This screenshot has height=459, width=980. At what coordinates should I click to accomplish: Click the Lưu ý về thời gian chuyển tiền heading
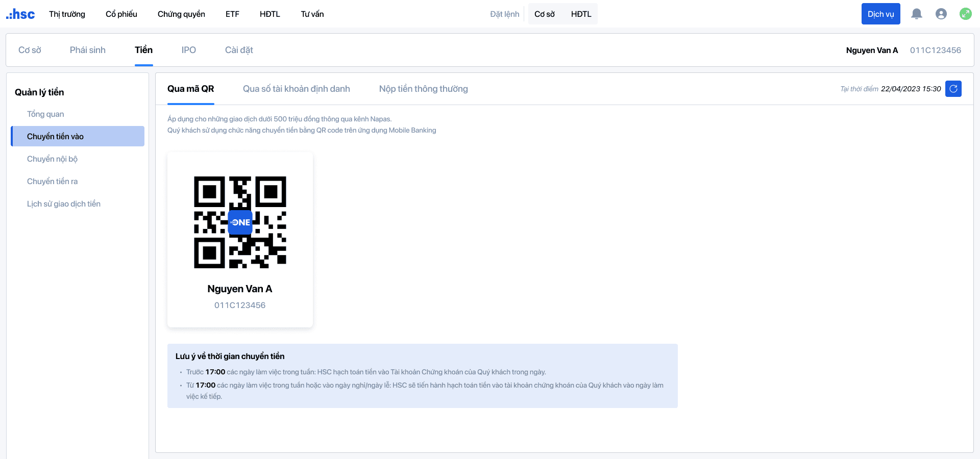[230, 356]
